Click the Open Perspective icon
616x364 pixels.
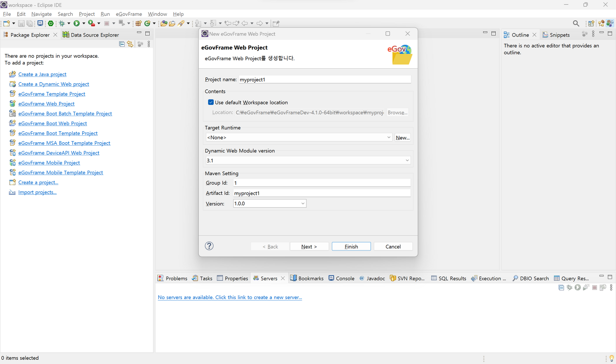pyautogui.click(x=591, y=23)
